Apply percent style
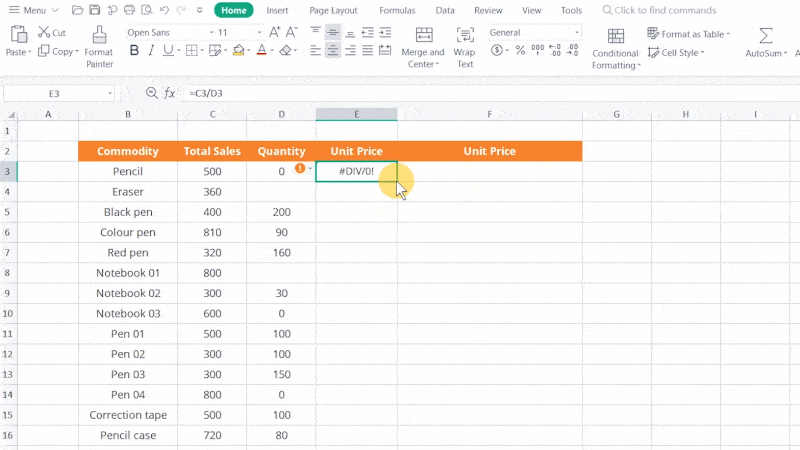The width and height of the screenshot is (800, 450). (520, 51)
